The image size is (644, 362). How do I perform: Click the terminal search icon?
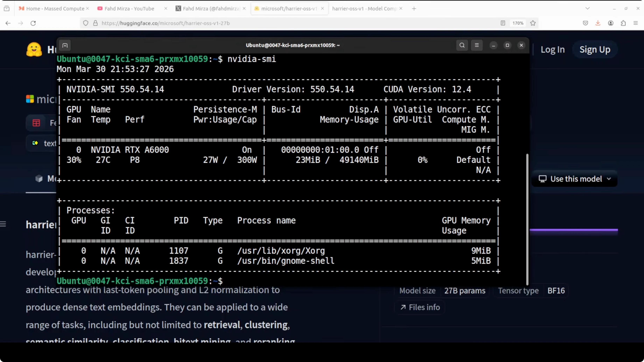coord(462,45)
